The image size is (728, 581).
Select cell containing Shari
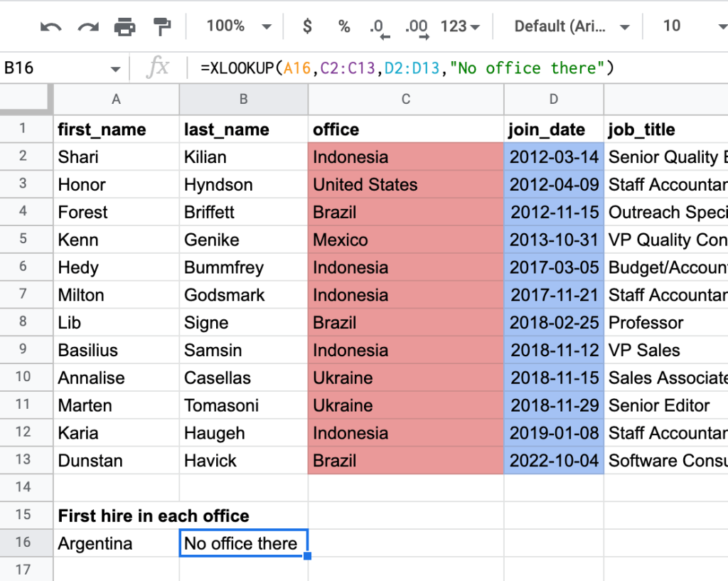coord(116,157)
